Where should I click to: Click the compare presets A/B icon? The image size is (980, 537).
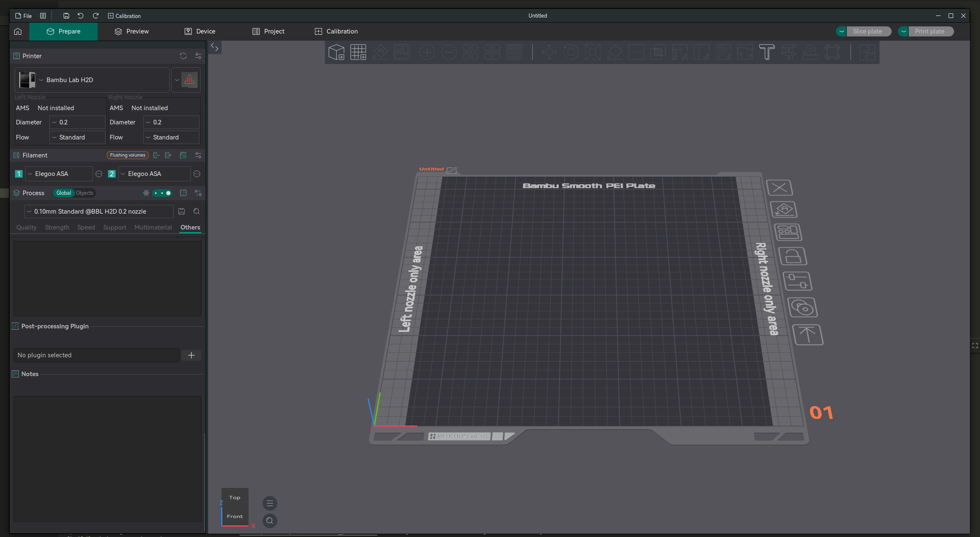point(198,193)
